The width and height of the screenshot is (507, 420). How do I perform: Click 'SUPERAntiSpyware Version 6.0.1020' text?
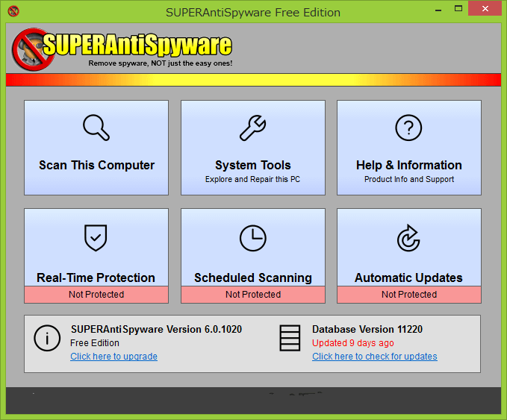coord(156,329)
